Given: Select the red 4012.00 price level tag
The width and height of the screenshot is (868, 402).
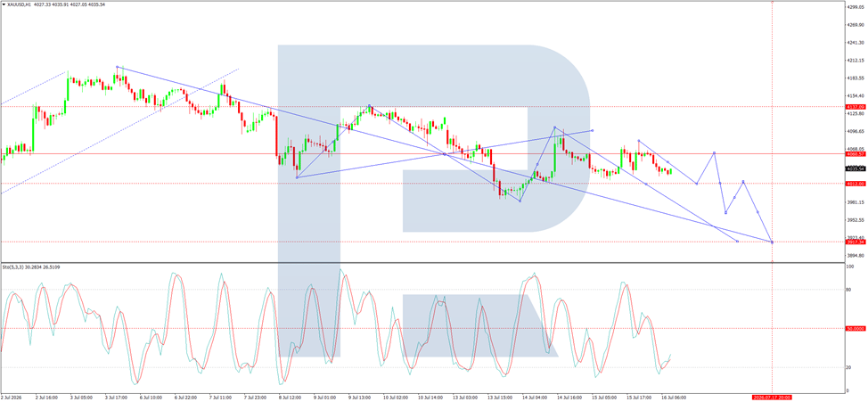Looking at the screenshot, I should (856, 184).
